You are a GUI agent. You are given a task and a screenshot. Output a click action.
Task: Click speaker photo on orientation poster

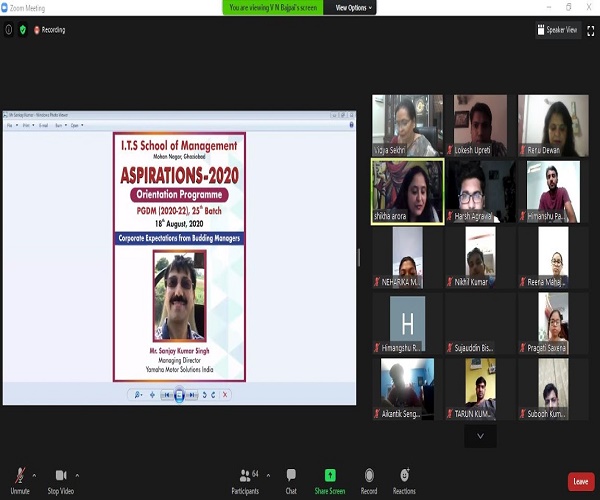[179, 295]
